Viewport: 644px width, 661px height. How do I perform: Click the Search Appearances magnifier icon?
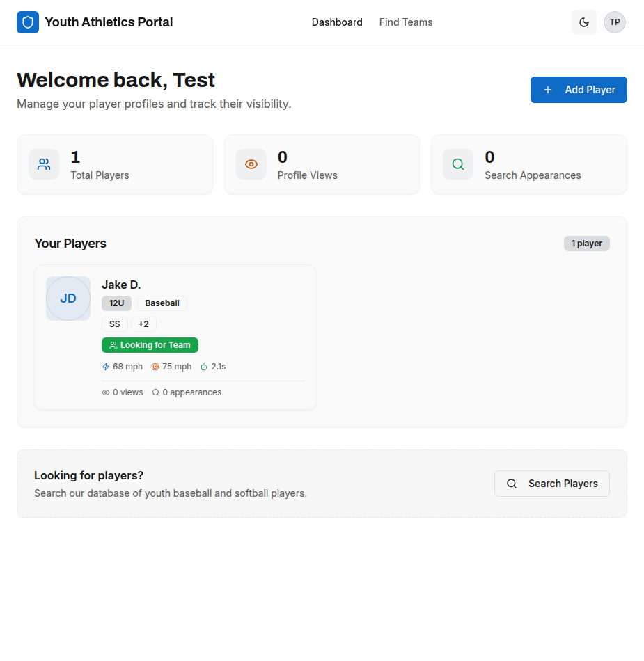pyautogui.click(x=457, y=164)
